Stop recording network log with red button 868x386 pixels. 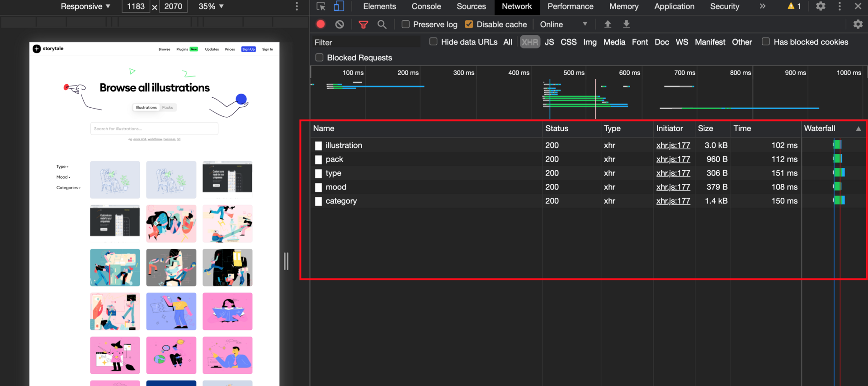(x=321, y=24)
